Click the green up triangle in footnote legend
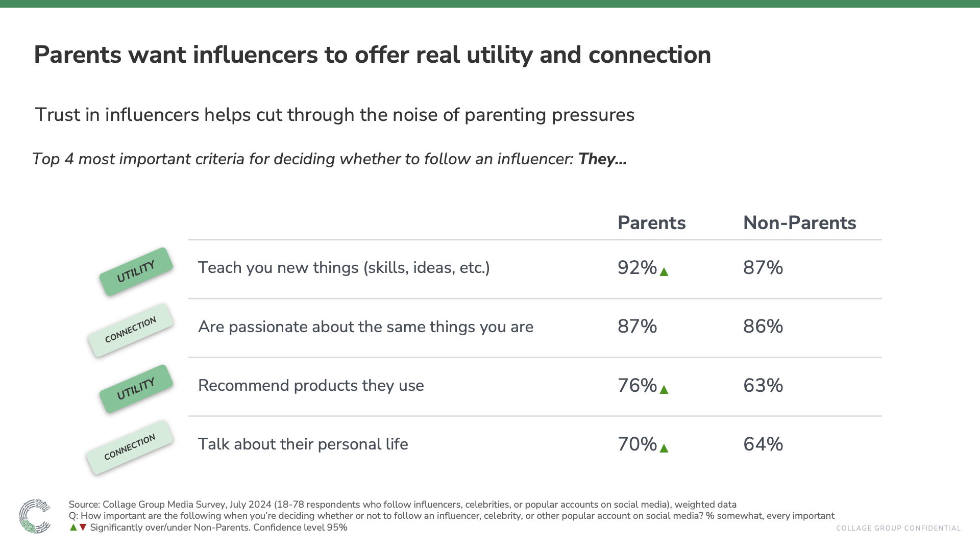 [x=73, y=528]
